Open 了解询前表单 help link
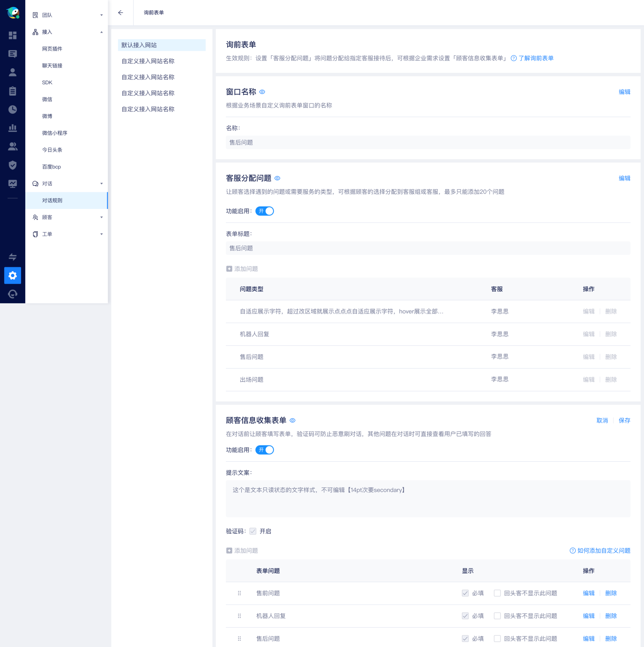 (x=536, y=58)
